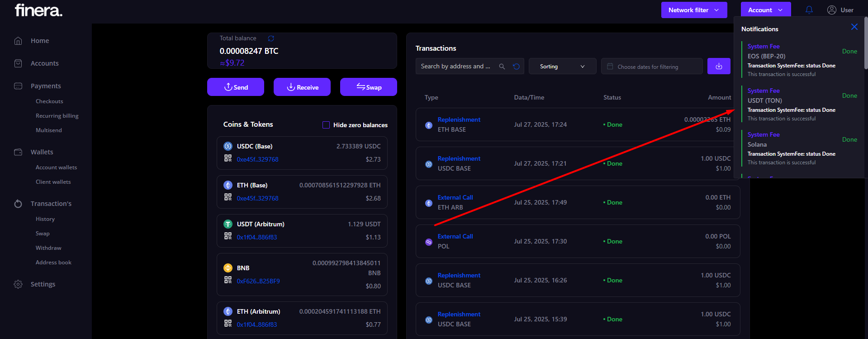This screenshot has height=339, width=868.
Task: Go to Accounts in sidebar
Action: [44, 63]
